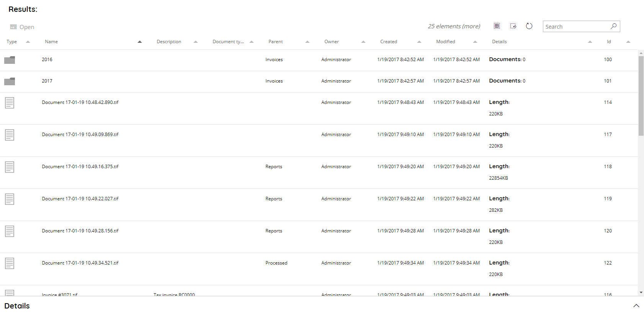Sort by Name column arrow
644x315 pixels.
[x=140, y=42]
